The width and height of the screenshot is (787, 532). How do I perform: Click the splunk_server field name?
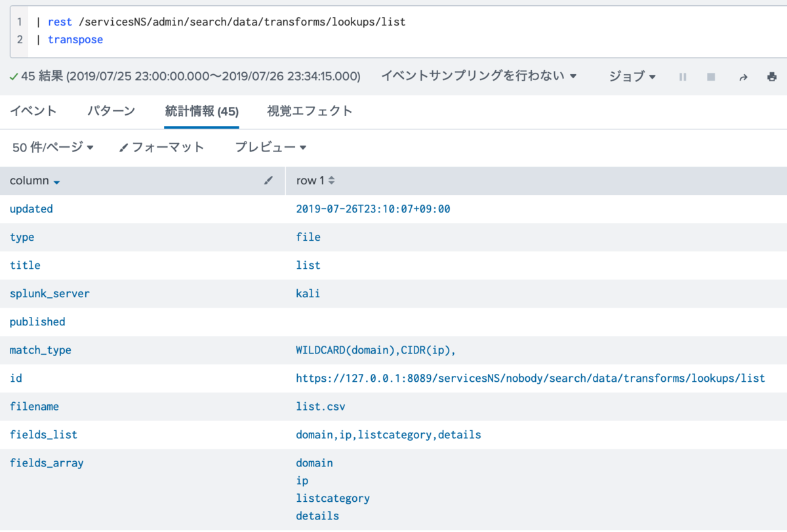[50, 293]
